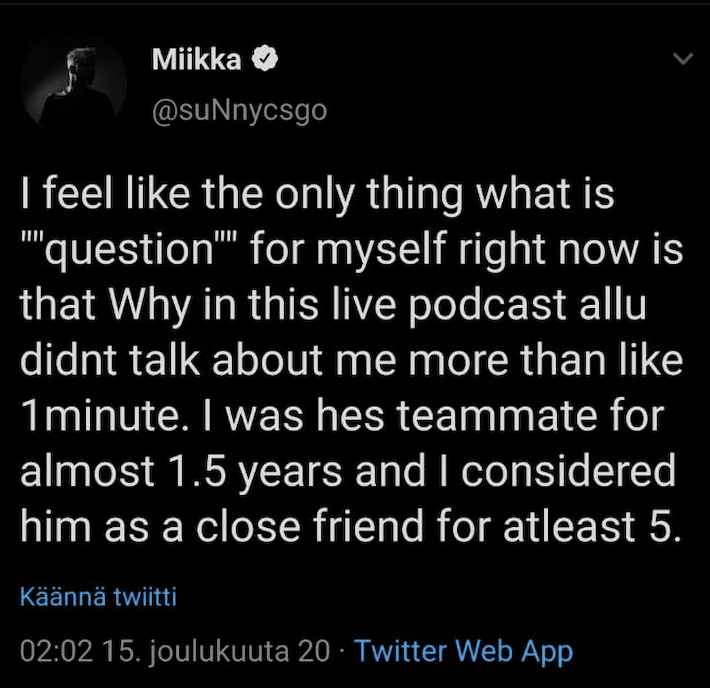This screenshot has height=688, width=710.
Task: Open the Twitter Web App source link
Action: coord(464,651)
